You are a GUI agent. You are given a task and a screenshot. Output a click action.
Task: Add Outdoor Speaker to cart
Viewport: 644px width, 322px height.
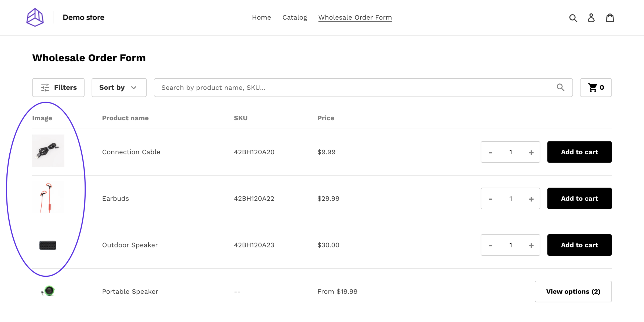tap(579, 245)
